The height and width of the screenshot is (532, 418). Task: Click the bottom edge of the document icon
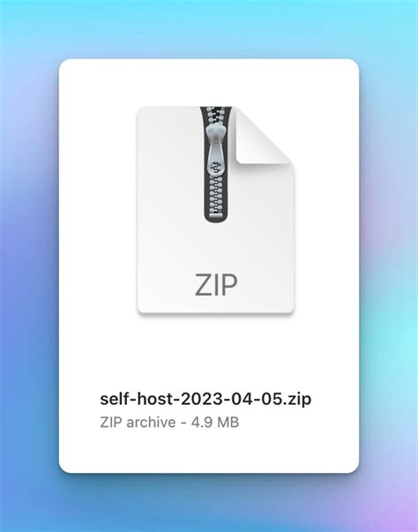click(x=215, y=311)
